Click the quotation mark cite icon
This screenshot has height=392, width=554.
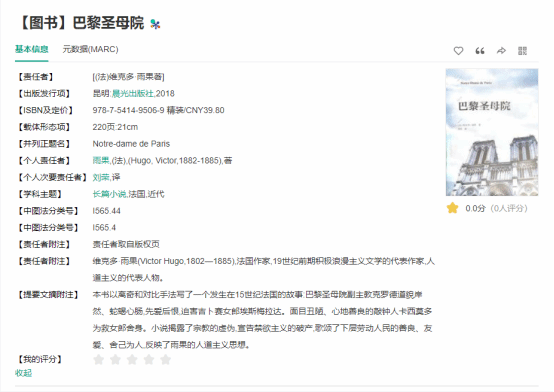pyautogui.click(x=480, y=51)
